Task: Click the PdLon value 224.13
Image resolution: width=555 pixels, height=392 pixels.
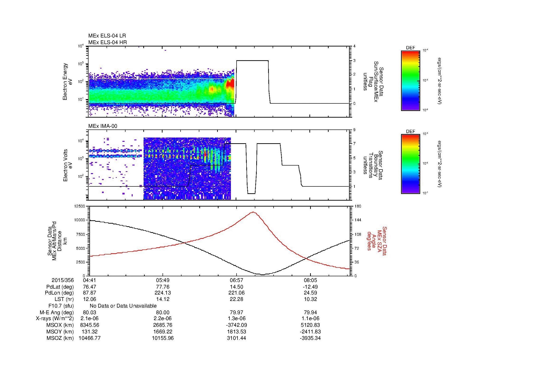Action: tap(163, 293)
